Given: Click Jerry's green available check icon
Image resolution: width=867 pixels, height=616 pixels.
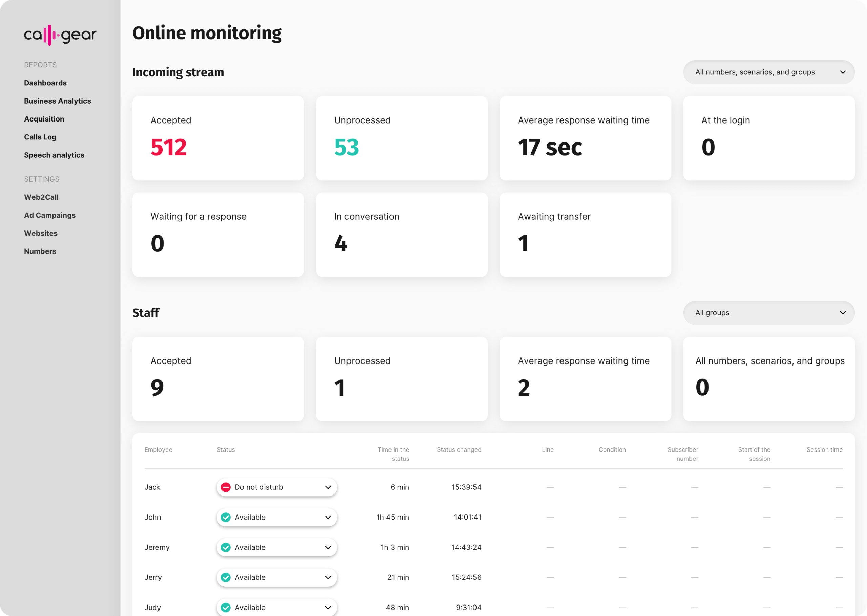Looking at the screenshot, I should click(226, 577).
